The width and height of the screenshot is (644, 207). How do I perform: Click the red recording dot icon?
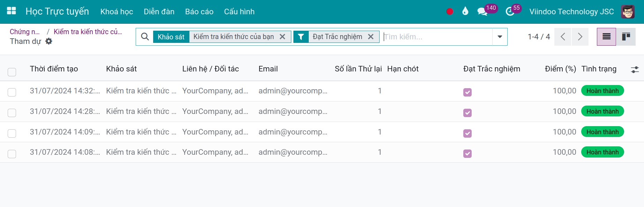(450, 11)
